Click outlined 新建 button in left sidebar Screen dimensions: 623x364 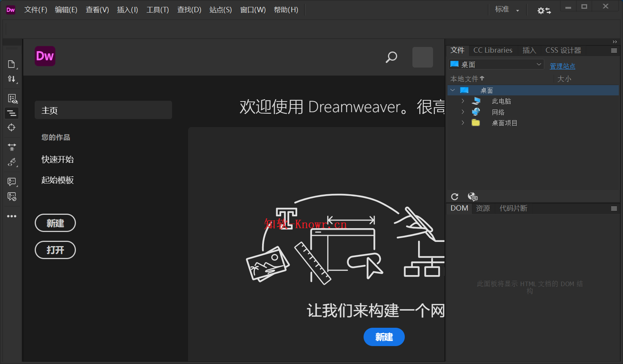pos(55,223)
